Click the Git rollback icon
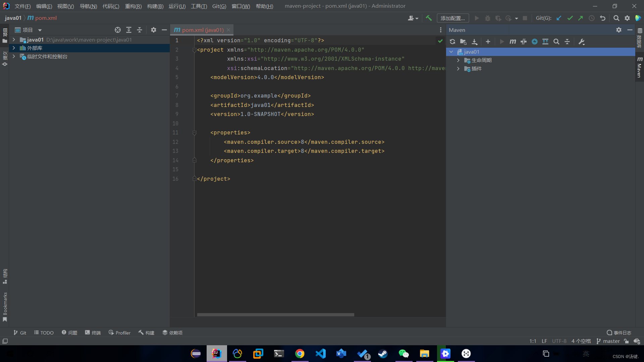 [603, 18]
